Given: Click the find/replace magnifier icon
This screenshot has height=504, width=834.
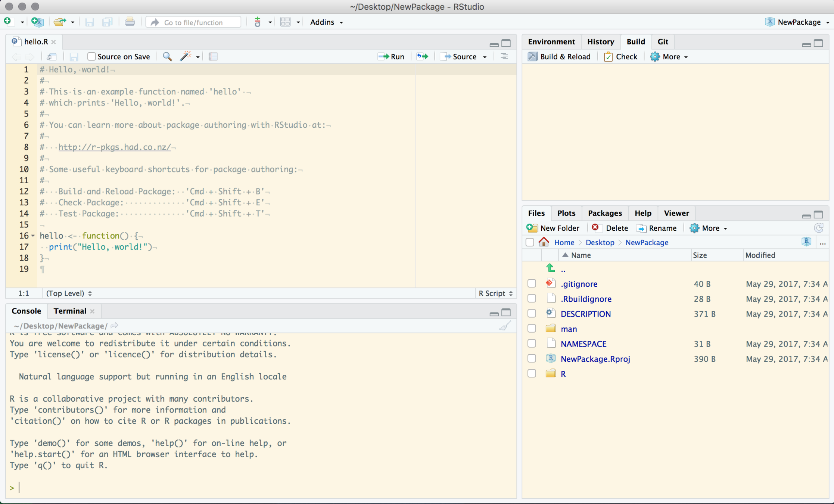Looking at the screenshot, I should point(167,56).
